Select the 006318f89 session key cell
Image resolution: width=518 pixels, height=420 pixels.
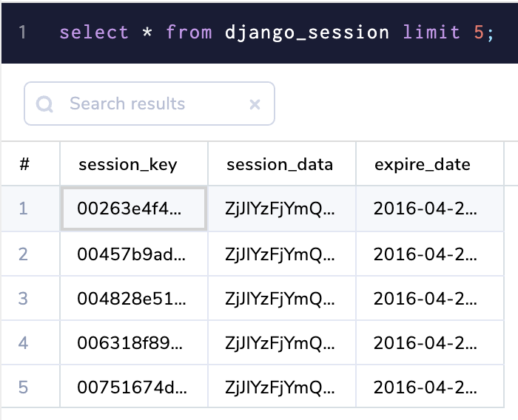(x=133, y=342)
